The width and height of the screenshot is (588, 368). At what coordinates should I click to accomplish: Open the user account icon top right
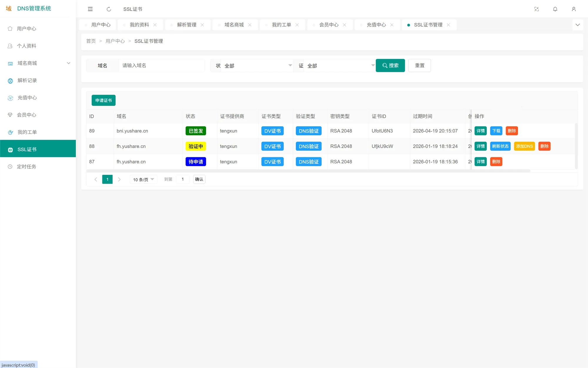tap(574, 9)
